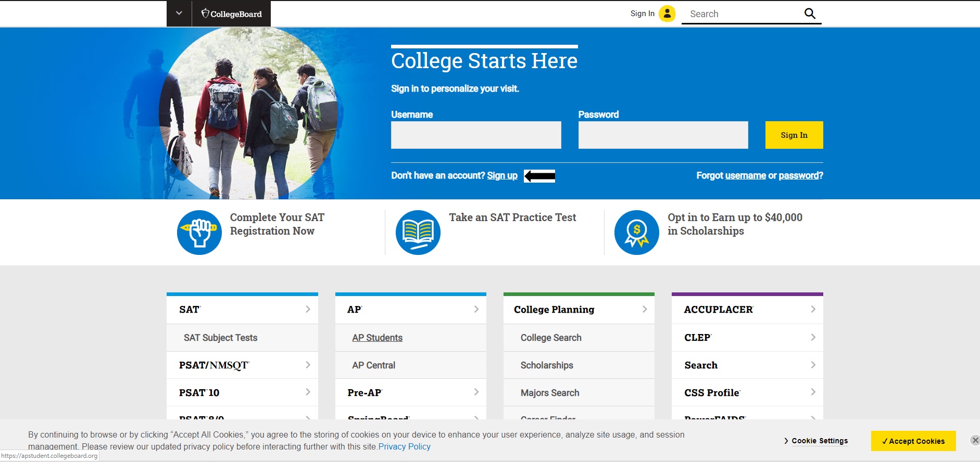Open the Privacy Policy link
Viewport: 980px width, 462px height.
pyautogui.click(x=404, y=446)
